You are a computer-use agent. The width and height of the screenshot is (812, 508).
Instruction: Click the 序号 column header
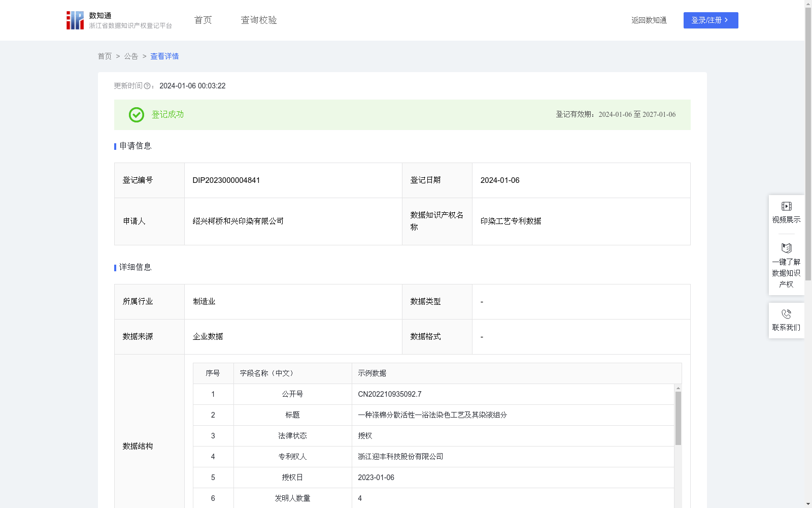coord(213,373)
